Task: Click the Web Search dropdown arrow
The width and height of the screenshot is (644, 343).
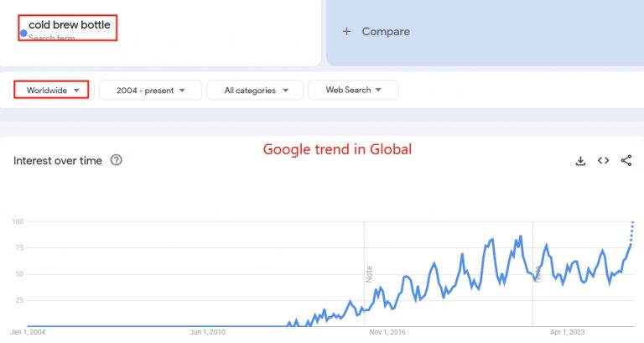Action: (378, 90)
